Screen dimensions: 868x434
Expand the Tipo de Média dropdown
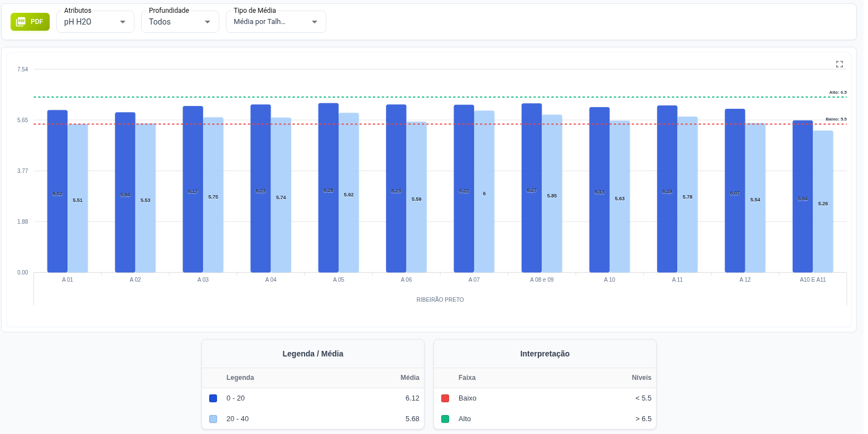[x=276, y=22]
